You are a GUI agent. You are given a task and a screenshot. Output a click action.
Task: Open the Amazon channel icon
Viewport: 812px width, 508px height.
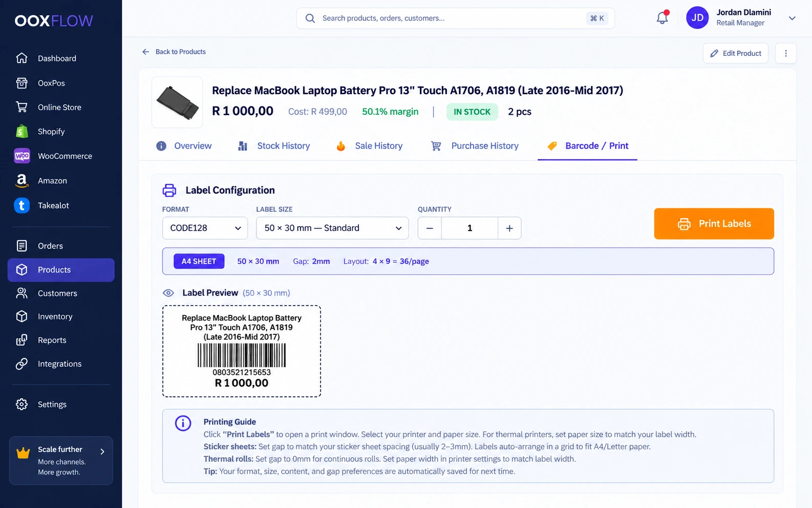pyautogui.click(x=22, y=181)
